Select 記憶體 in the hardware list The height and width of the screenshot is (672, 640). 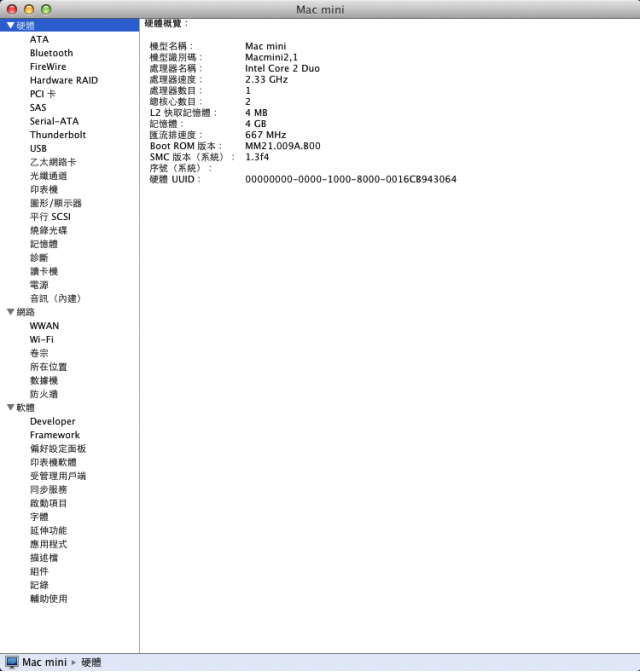point(44,244)
